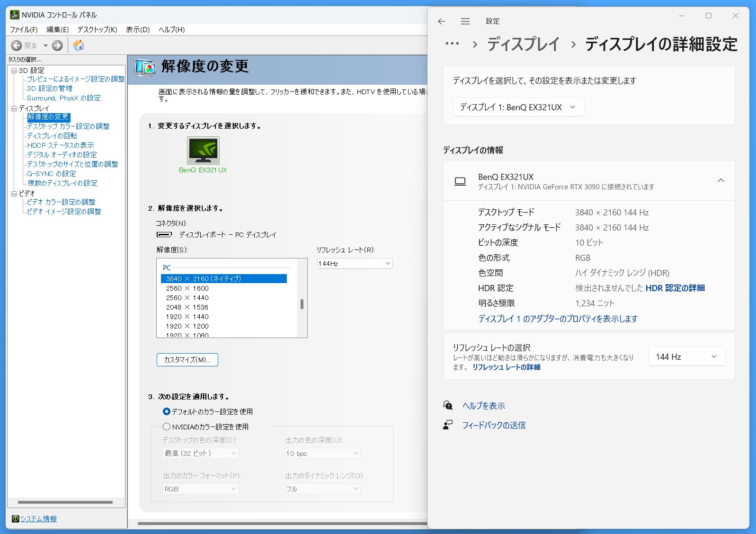
Task: Open the ファイル(F) menu
Action: 24,29
